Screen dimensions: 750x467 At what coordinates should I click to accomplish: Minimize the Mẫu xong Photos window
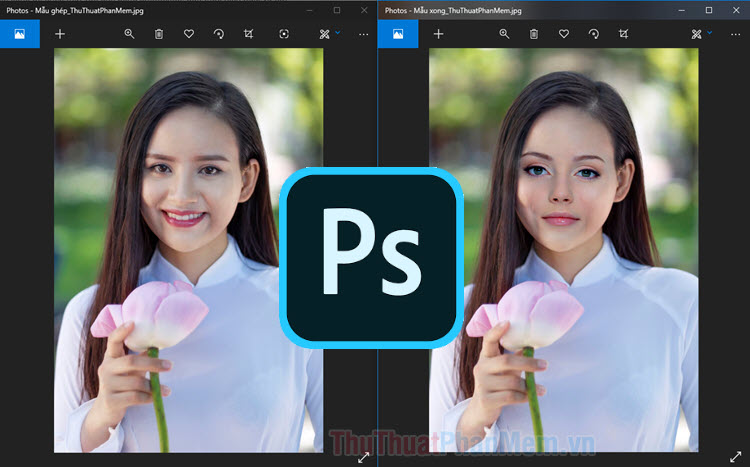682,10
